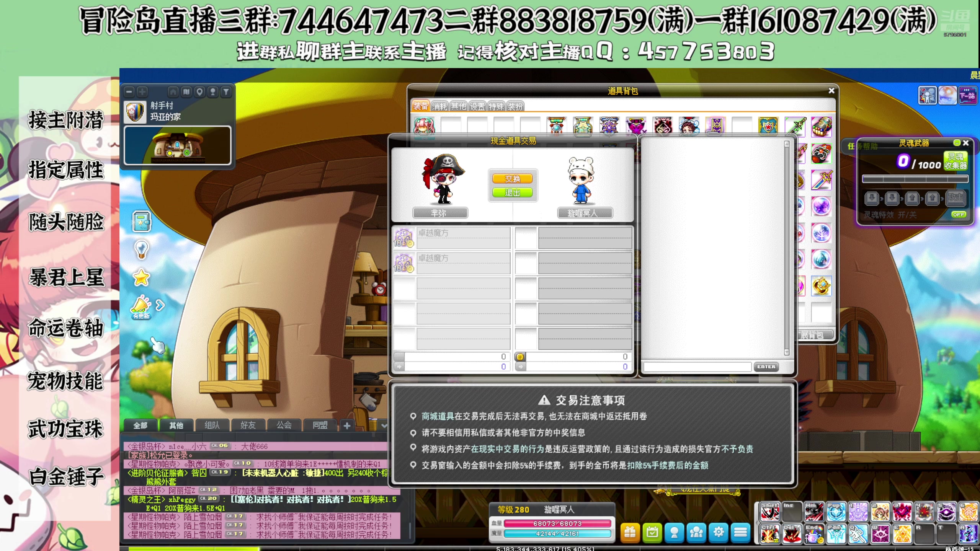Open the gift box cash shop icon

tap(630, 532)
